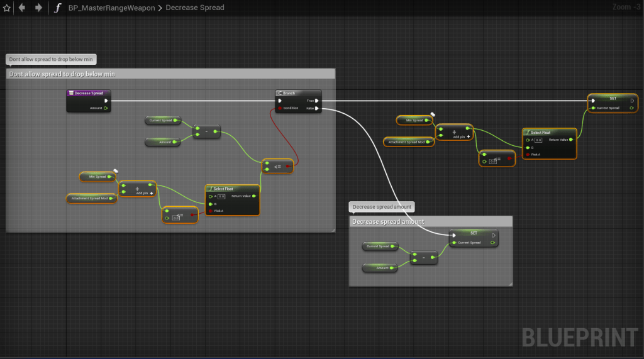Image resolution: width=644 pixels, height=359 pixels.
Task: Click the A value field of Select Float near top-right SET
Action: (x=538, y=140)
